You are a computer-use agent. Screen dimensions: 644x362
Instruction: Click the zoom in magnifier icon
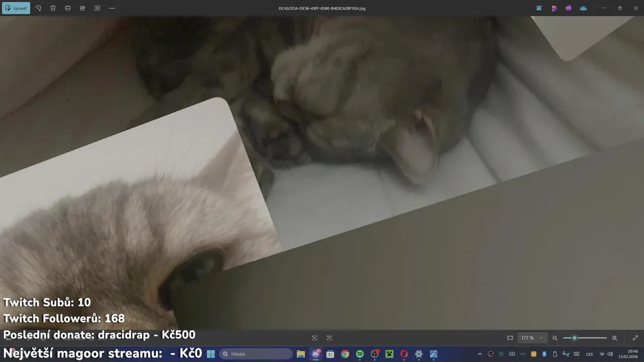pos(614,338)
